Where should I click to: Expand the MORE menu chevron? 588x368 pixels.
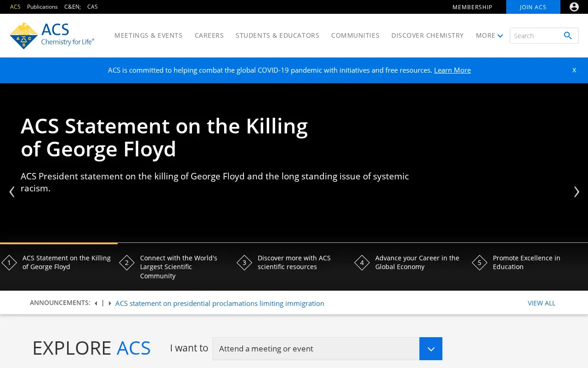(500, 36)
